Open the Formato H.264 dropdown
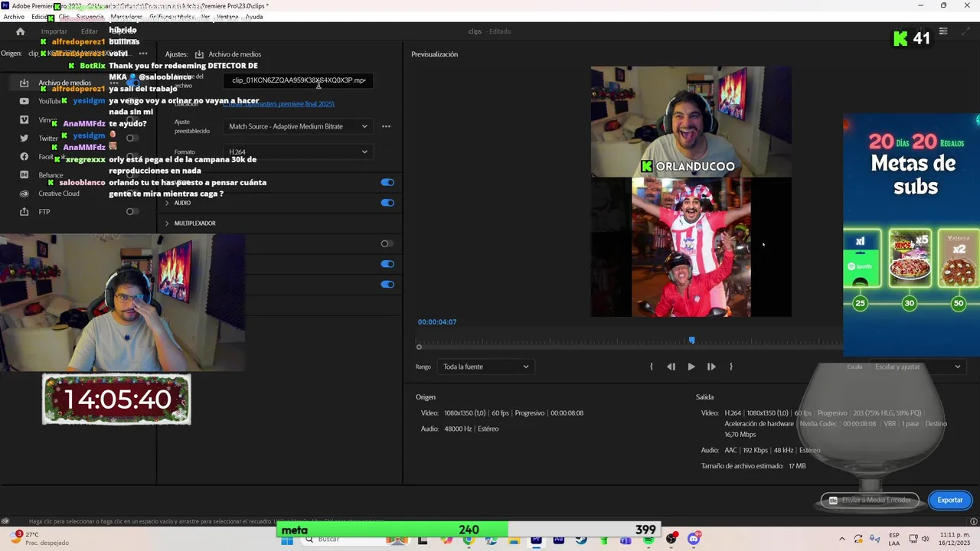This screenshot has width=980, height=551. (x=299, y=152)
